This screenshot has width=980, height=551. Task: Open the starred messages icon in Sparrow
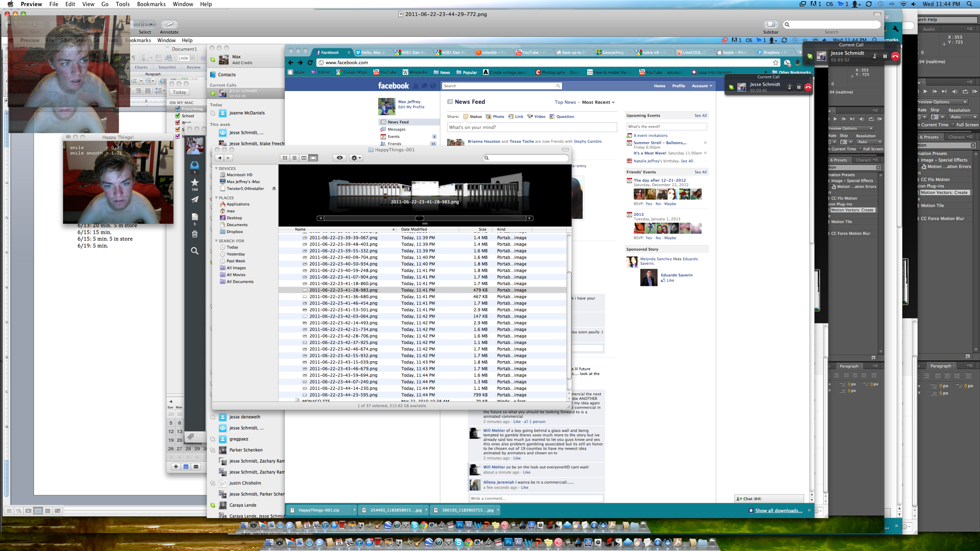click(194, 183)
